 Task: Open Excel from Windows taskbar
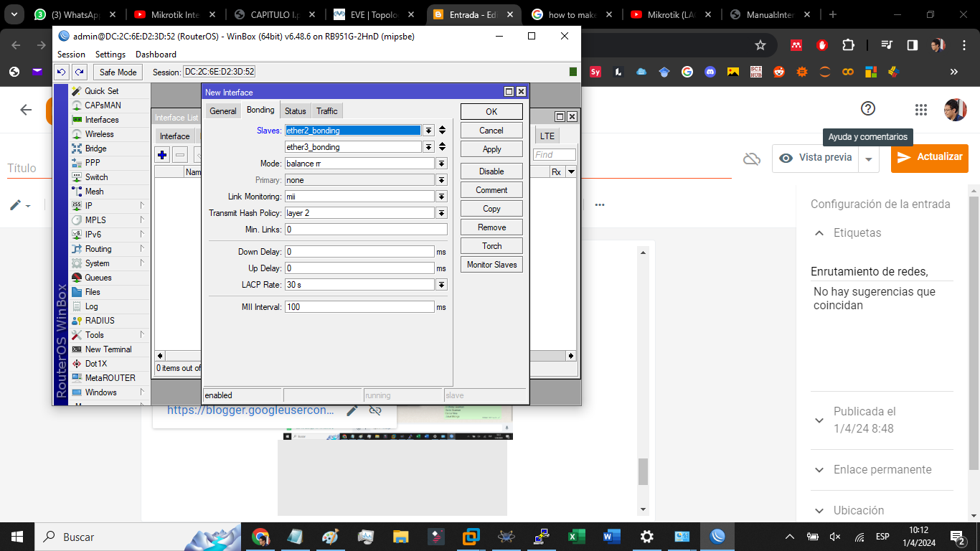[x=576, y=537]
